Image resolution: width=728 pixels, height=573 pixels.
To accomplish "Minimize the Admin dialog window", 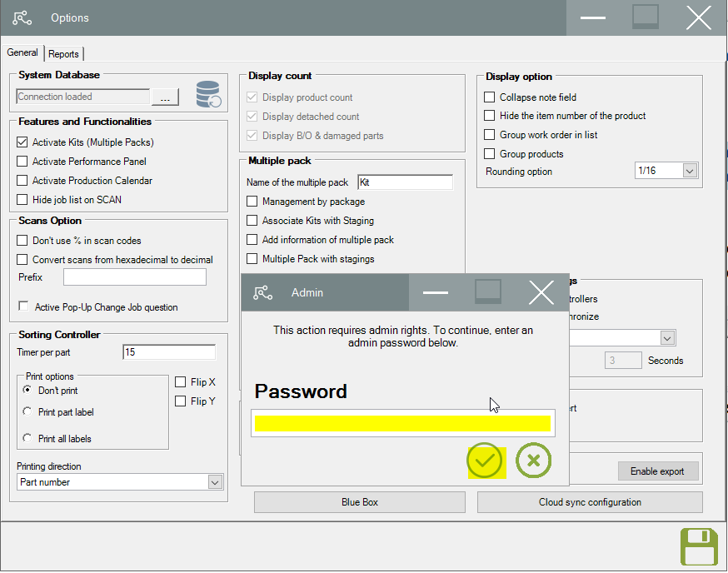I will pos(436,292).
